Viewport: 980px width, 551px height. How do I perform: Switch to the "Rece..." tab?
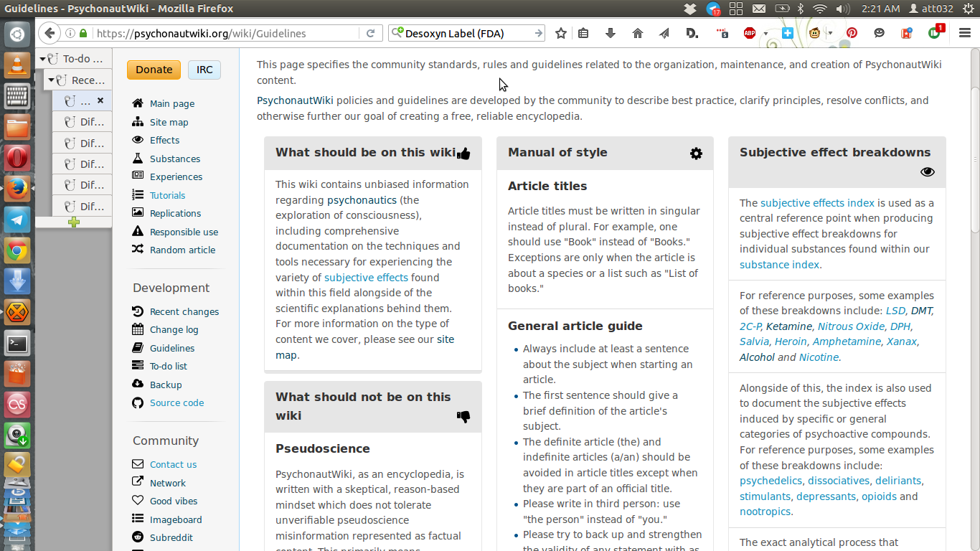[x=78, y=80]
